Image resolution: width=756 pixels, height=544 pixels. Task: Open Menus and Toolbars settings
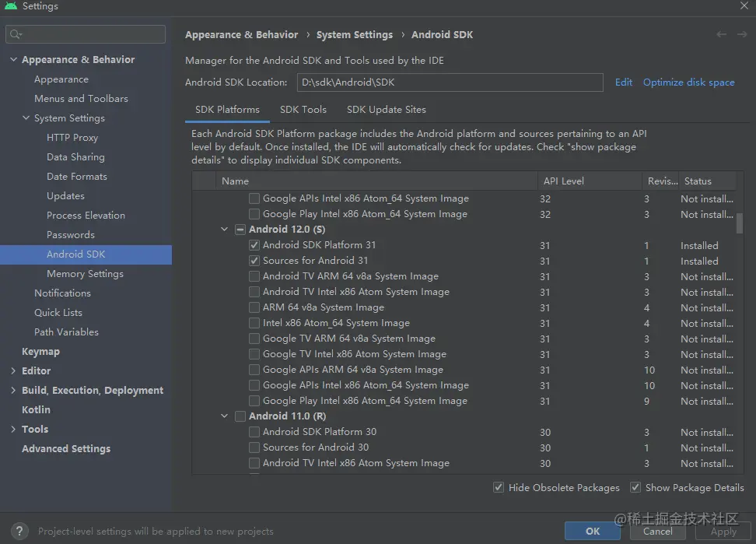(x=81, y=98)
